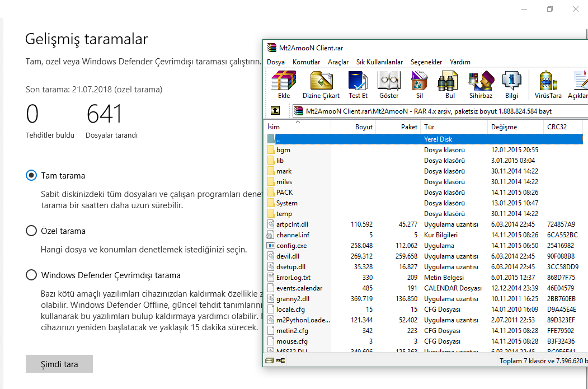The image size is (588, 389).
Task: Select the parent directory '..' row
Action: pyautogui.click(x=425, y=139)
